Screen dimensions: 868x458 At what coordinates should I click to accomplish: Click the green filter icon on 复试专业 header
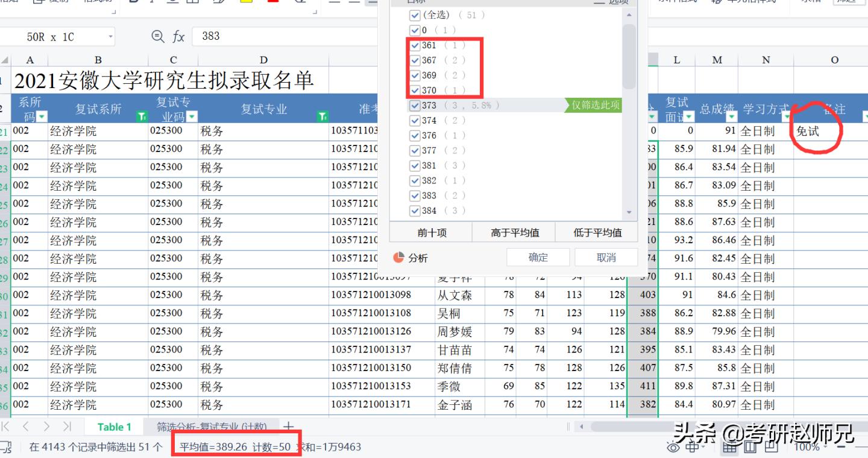pos(322,116)
